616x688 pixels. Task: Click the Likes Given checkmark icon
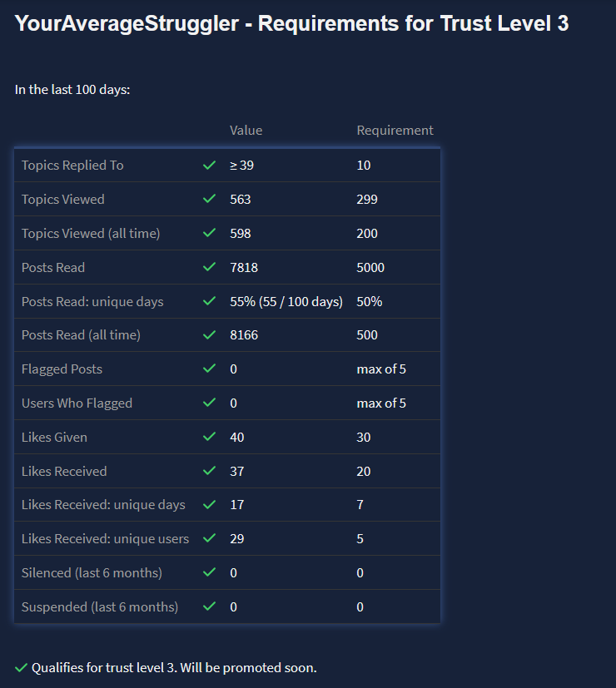[x=210, y=438]
